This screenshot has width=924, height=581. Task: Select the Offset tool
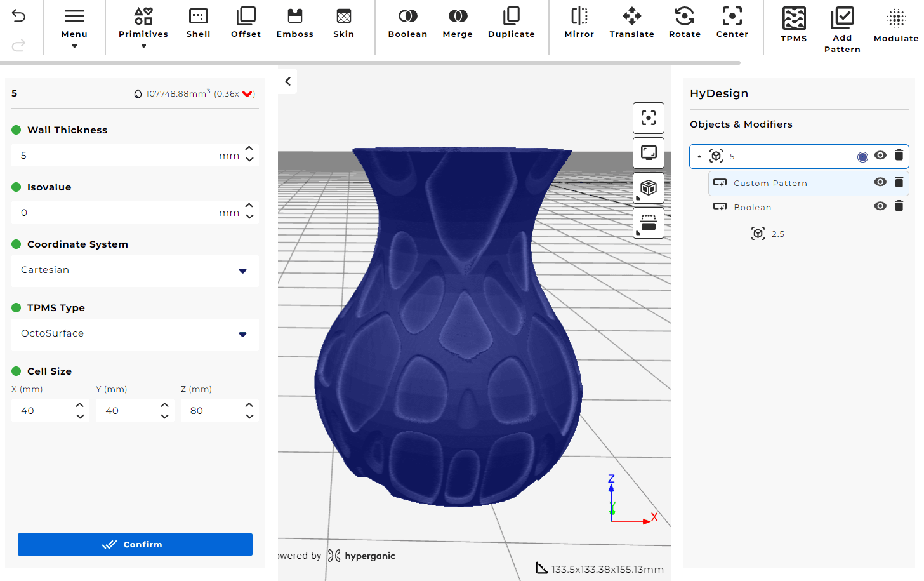246,23
